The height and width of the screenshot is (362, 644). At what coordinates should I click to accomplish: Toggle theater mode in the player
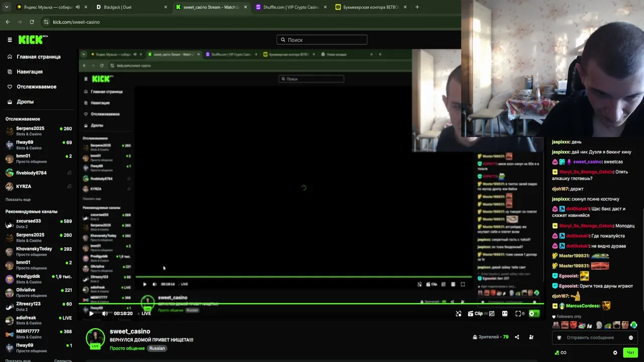click(505, 314)
